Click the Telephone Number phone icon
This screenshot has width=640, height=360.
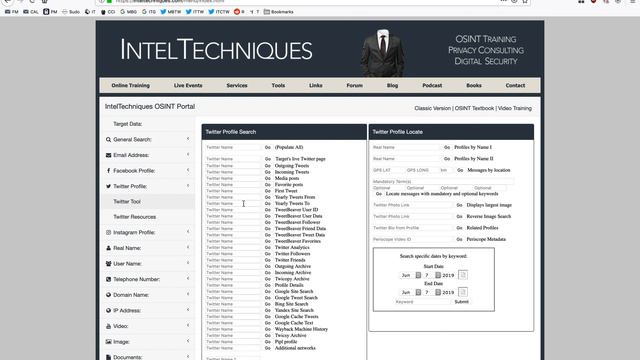click(108, 279)
